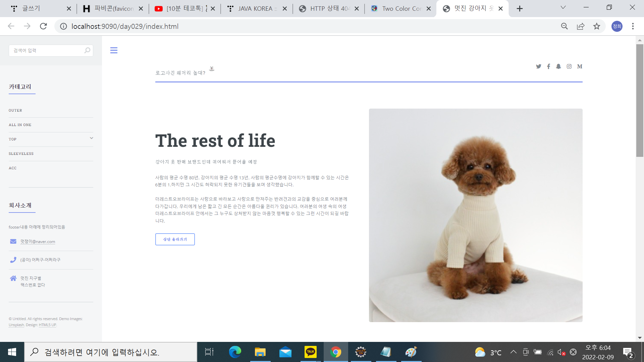This screenshot has width=644, height=362.
Task: Open the Medium social icon
Action: tap(580, 66)
